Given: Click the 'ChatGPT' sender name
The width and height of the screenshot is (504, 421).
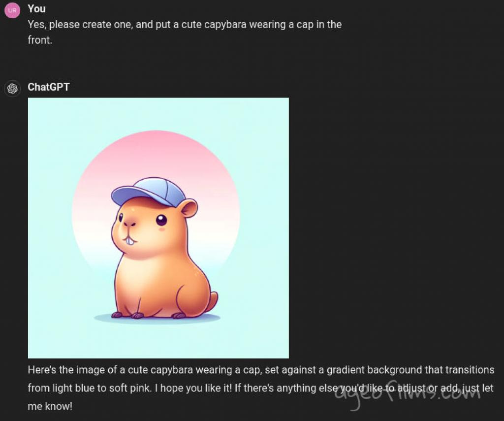Looking at the screenshot, I should (49, 87).
